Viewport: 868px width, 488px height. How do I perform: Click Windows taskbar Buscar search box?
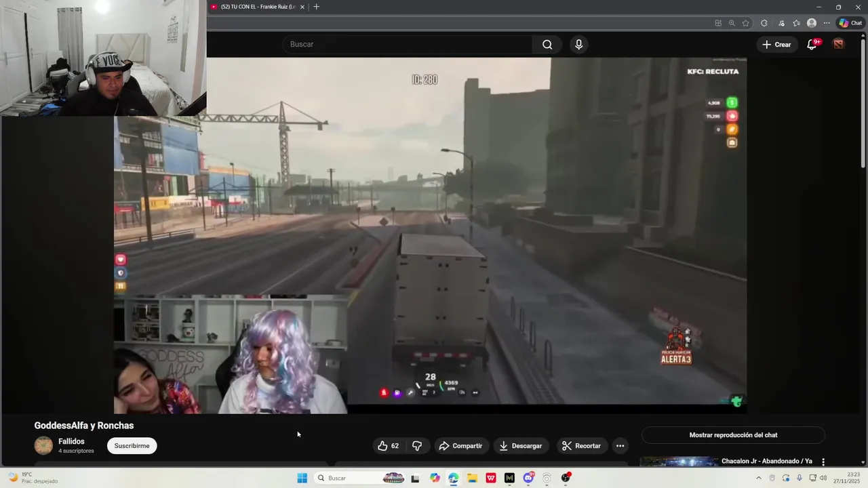361,478
